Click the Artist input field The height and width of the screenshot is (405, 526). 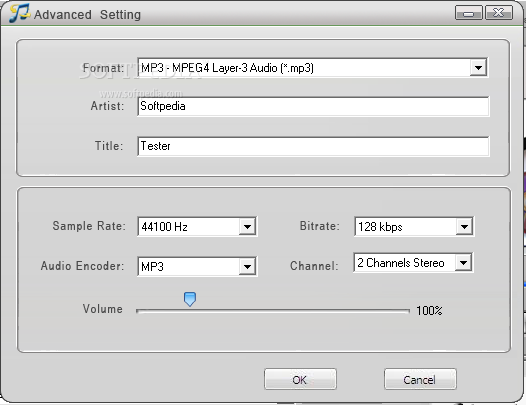[313, 106]
